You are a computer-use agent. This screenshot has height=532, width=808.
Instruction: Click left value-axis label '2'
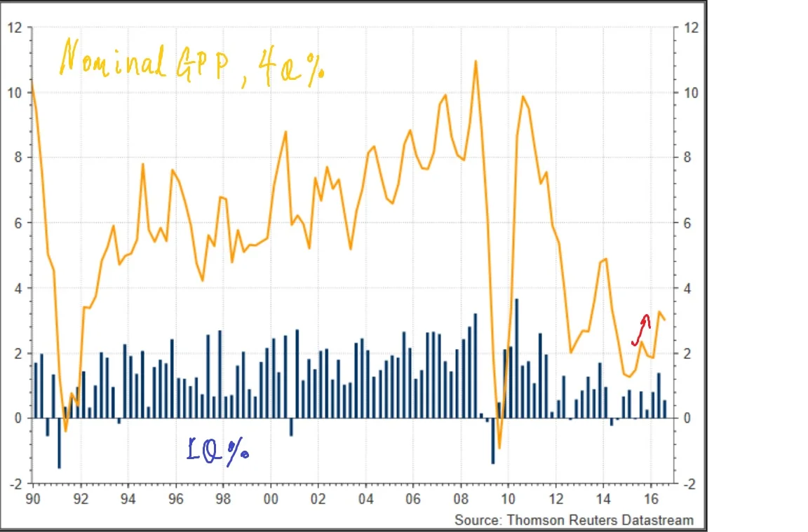(18, 354)
